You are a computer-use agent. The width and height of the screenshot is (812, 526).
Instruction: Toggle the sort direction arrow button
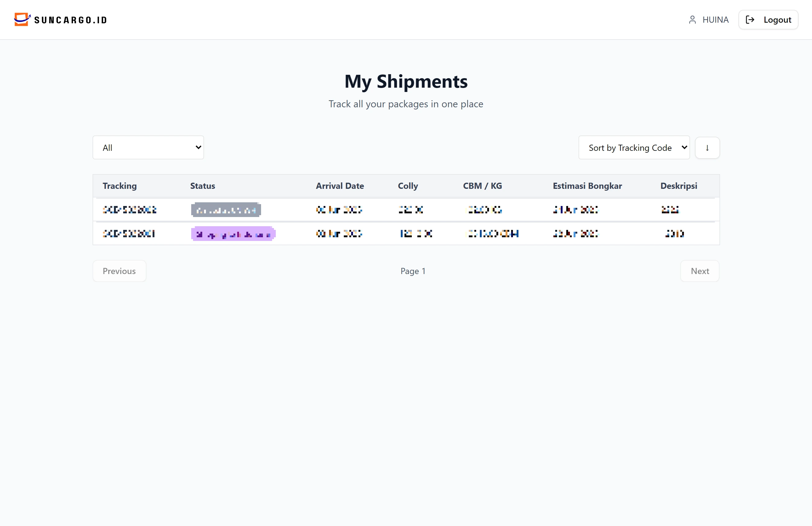pos(707,148)
